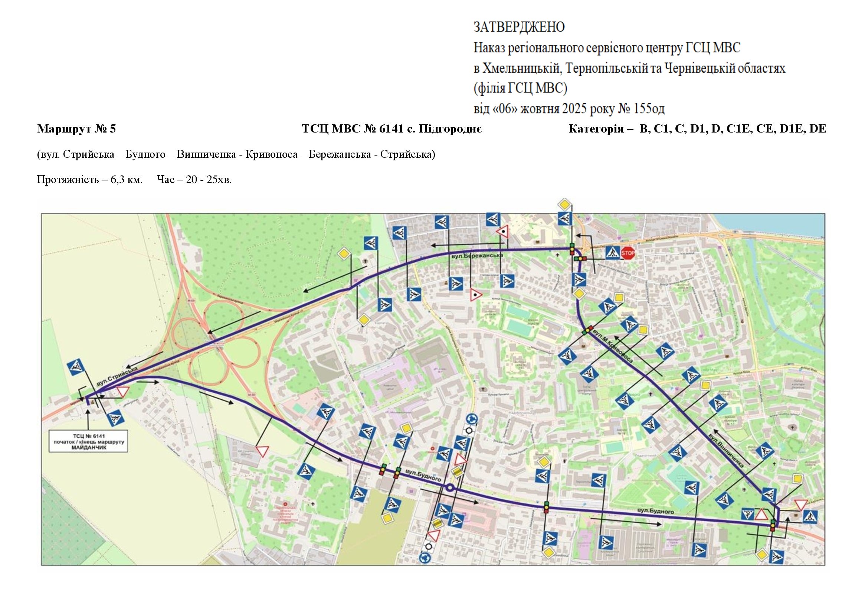Click the Протяжність – 6,3 км text
Image resolution: width=868 pixels, height=614 pixels.
89,179
